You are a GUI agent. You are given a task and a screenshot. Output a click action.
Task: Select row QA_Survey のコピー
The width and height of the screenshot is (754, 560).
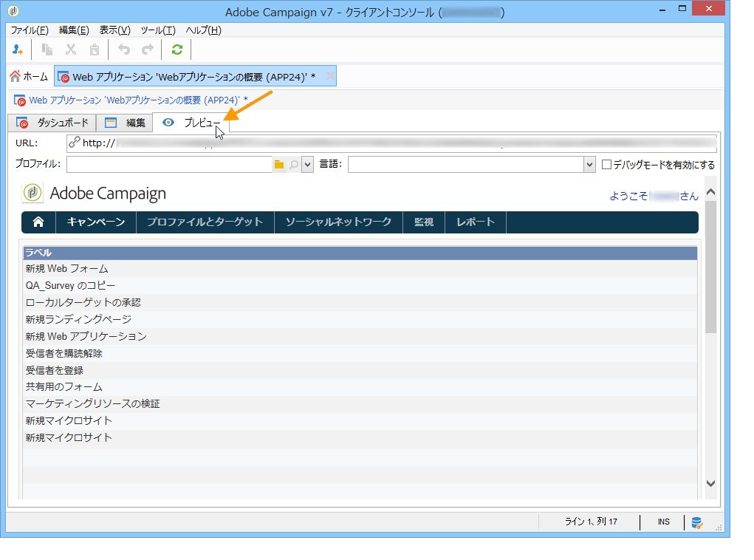pyautogui.click(x=360, y=285)
